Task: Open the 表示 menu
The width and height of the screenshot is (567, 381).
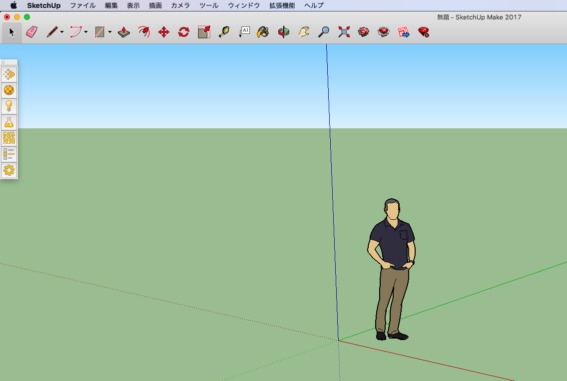Action: (133, 5)
